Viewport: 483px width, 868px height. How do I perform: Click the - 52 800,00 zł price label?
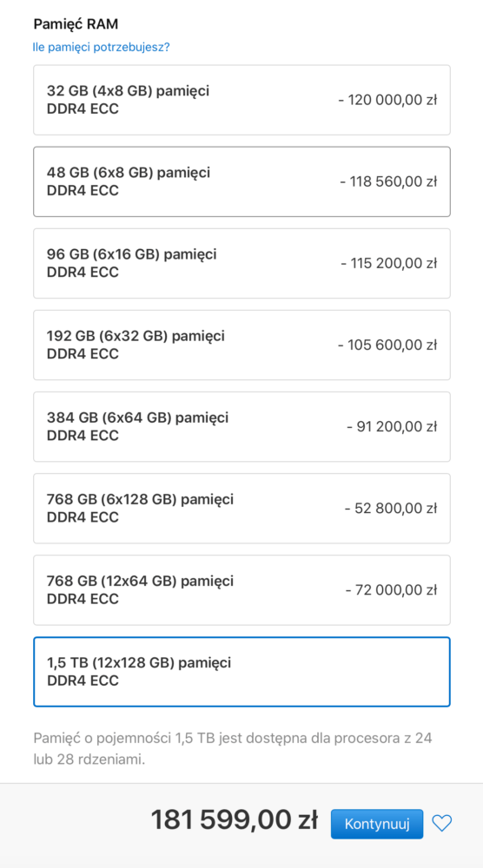[x=391, y=508]
